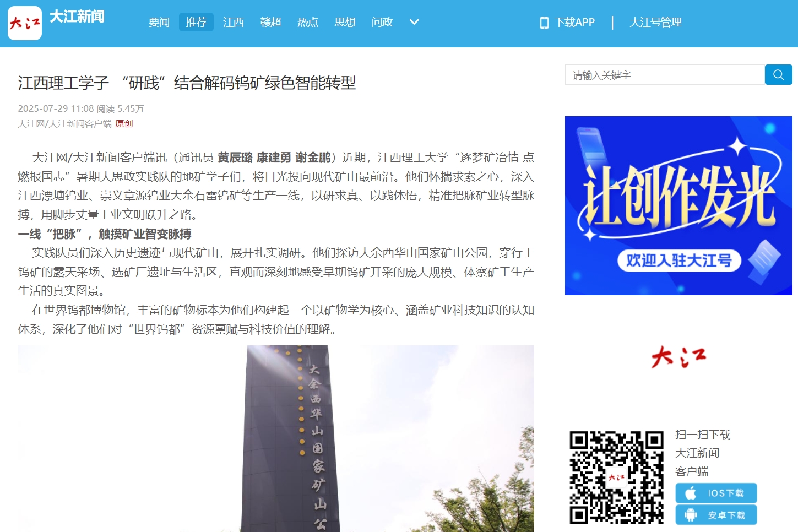
Task: Go to the 赣超 section
Action: tap(270, 22)
